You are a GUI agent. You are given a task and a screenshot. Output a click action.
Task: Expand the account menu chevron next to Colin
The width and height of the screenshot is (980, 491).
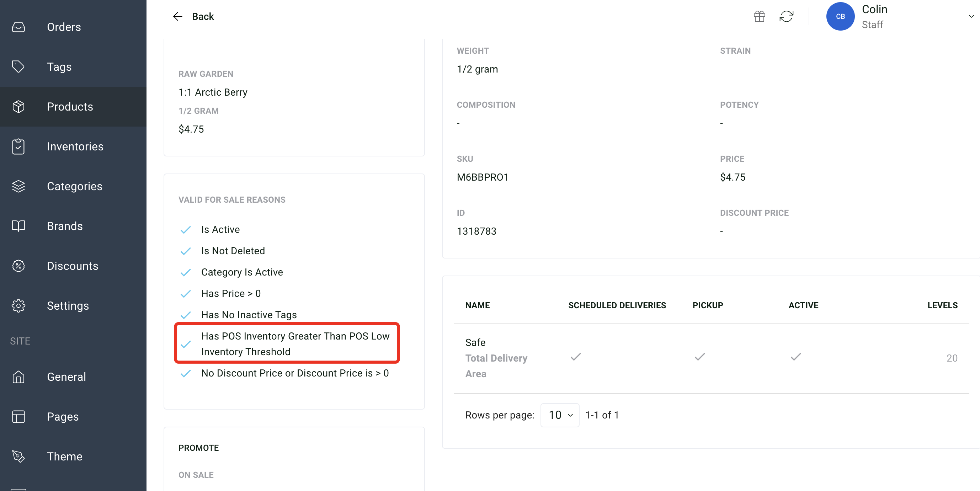coord(971,16)
